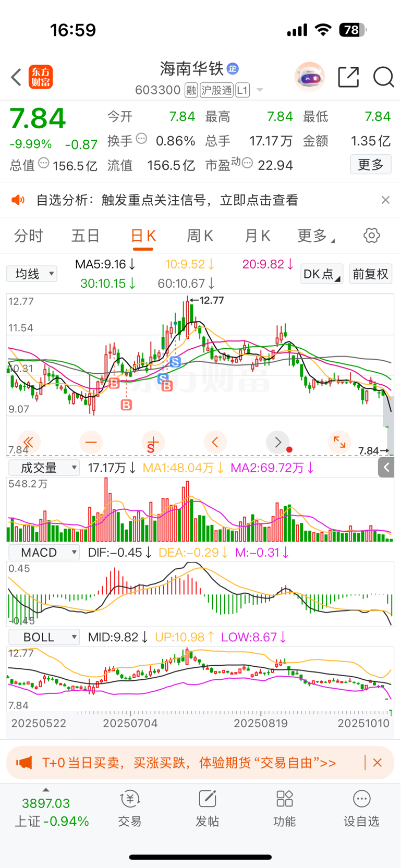
Task: Tap info icon next to 总值
Action: [x=44, y=163]
